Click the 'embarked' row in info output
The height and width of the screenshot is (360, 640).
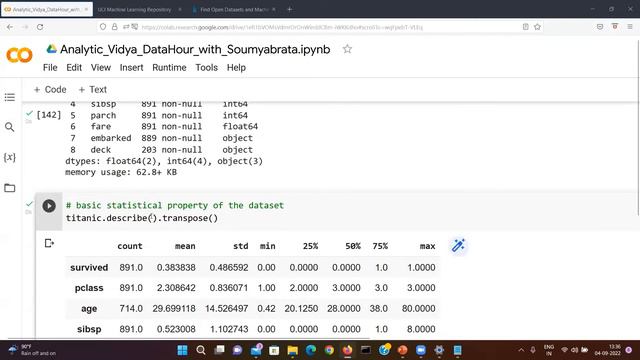pos(161,138)
